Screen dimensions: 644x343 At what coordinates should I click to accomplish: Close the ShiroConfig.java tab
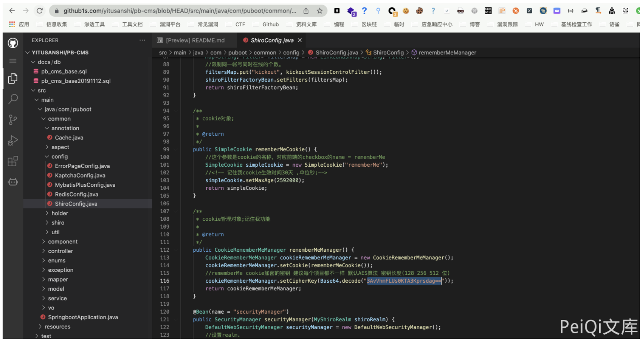click(x=300, y=40)
